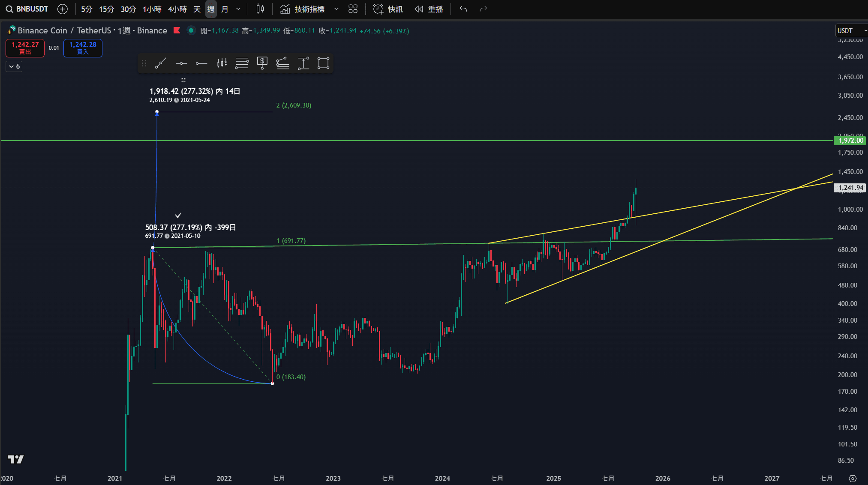Collapse the 6 indicators legend
The height and width of the screenshot is (485, 868).
[x=14, y=66]
